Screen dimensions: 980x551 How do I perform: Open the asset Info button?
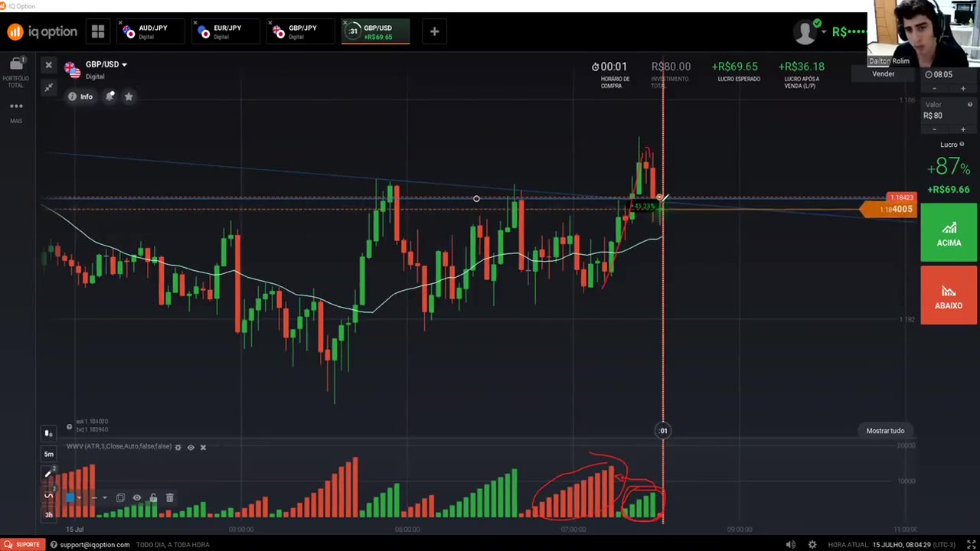coord(80,96)
